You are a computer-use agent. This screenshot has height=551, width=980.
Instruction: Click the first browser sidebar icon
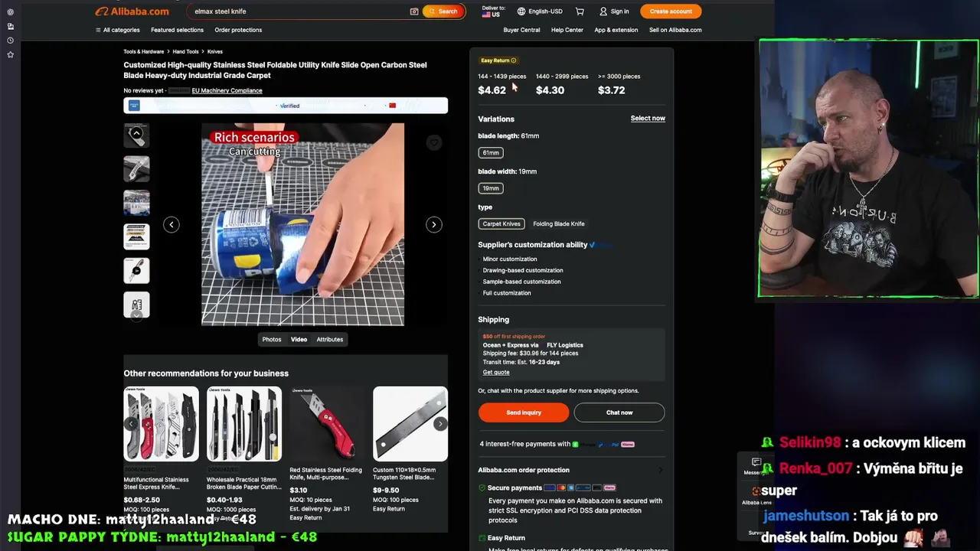tap(10, 11)
